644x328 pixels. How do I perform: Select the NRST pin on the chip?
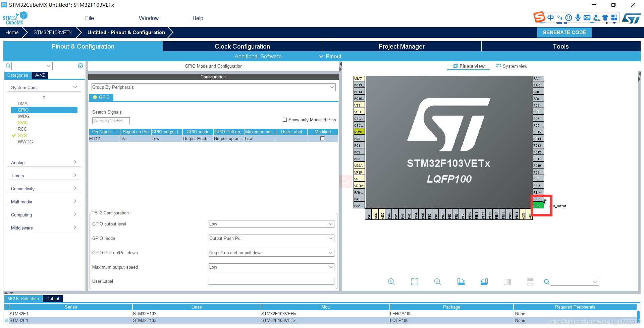[x=359, y=132]
